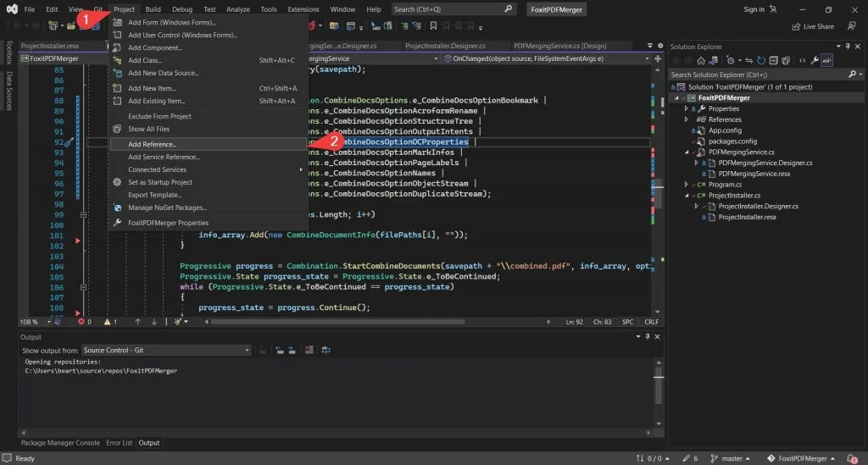The width and height of the screenshot is (868, 465).
Task: Open Properties wrench icon in Solution Explorer
Action: point(815,61)
